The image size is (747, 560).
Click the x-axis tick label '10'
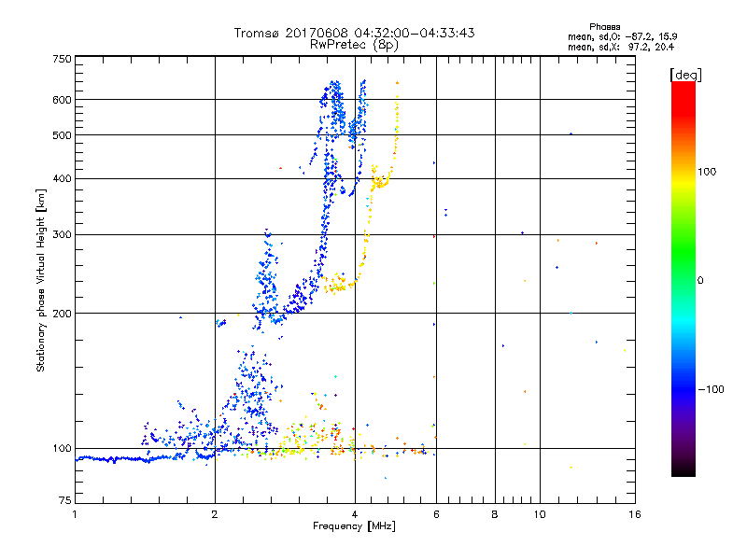pos(540,514)
